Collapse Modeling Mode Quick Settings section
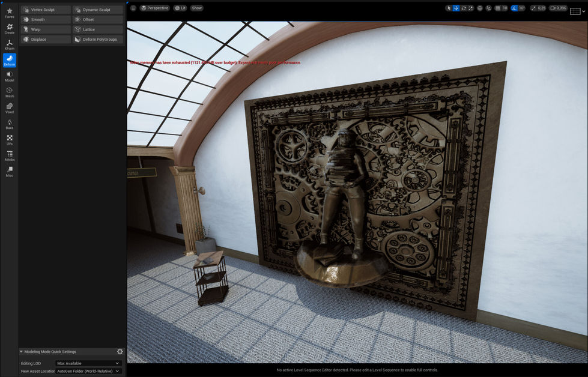Image resolution: width=588 pixels, height=377 pixels. (x=22, y=352)
